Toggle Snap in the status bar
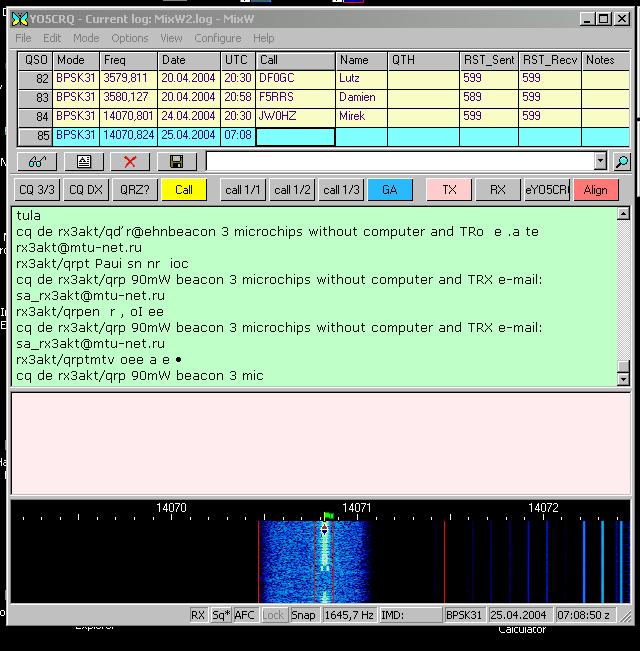 click(x=303, y=615)
